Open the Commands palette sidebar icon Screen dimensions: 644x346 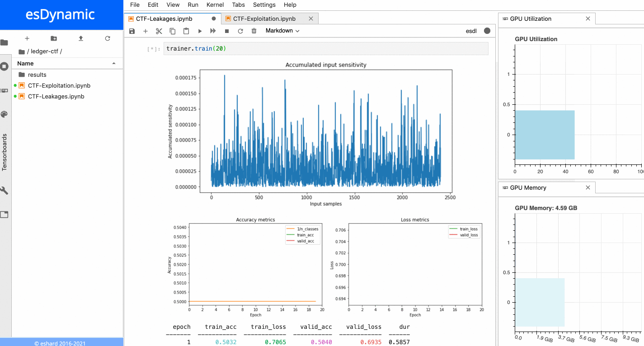point(5,114)
